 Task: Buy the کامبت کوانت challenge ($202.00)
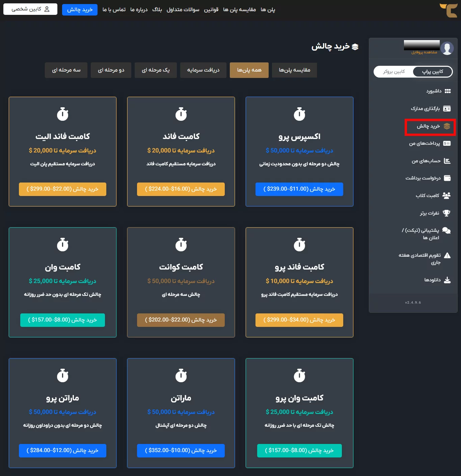pyautogui.click(x=181, y=320)
